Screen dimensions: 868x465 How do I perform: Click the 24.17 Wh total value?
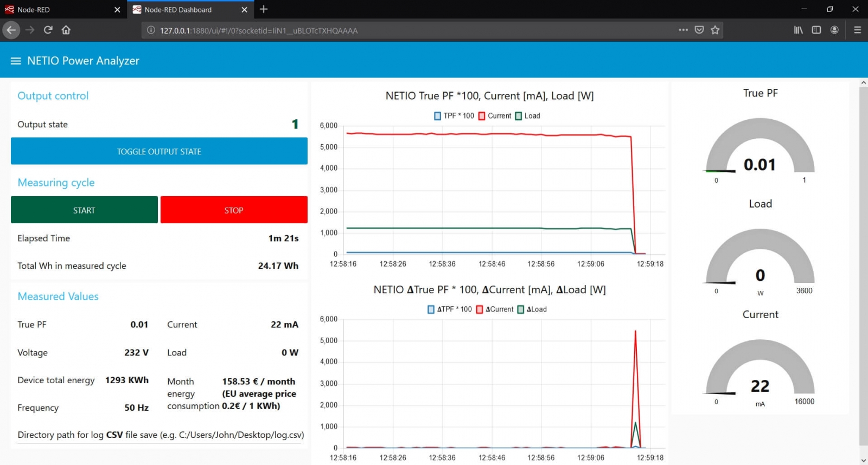[278, 266]
